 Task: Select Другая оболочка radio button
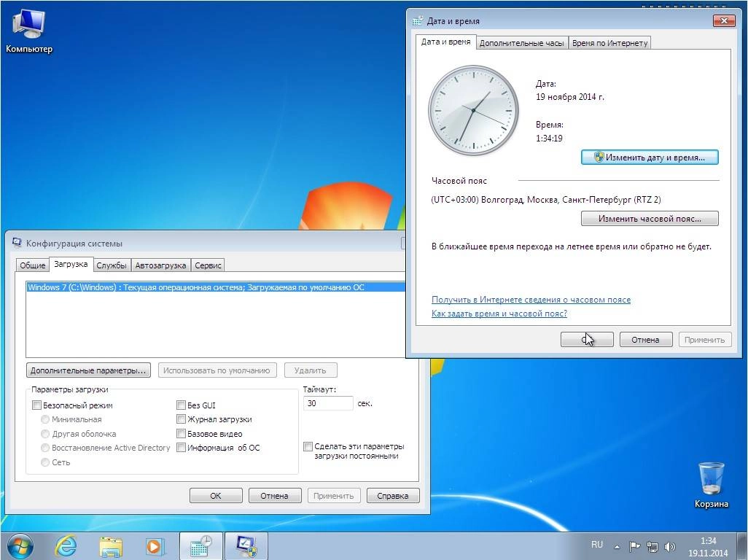pos(45,434)
